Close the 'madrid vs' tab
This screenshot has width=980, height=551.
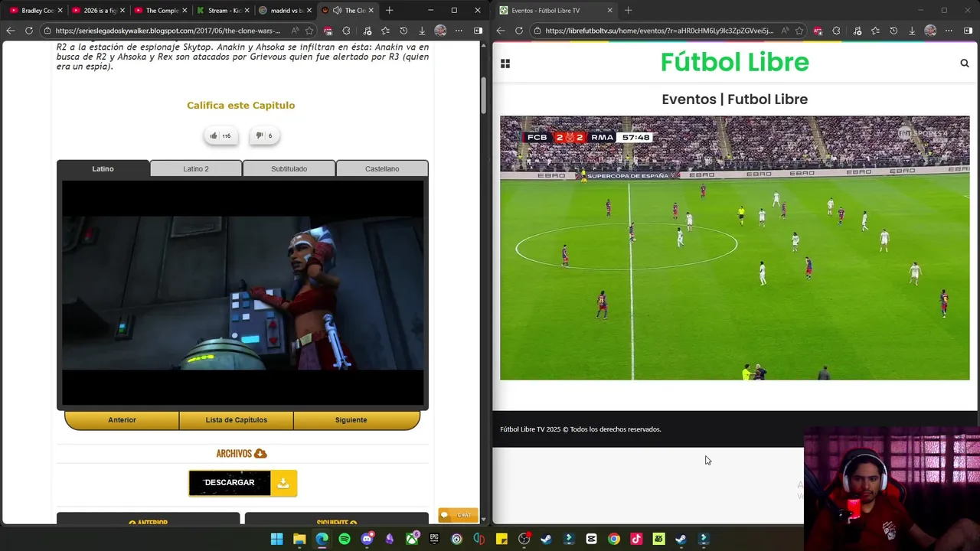309,11
